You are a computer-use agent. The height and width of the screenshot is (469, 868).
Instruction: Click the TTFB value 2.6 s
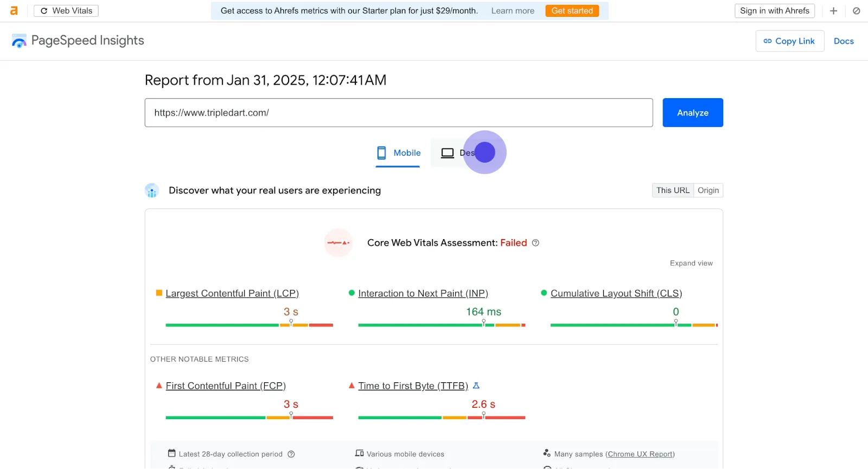pyautogui.click(x=483, y=404)
